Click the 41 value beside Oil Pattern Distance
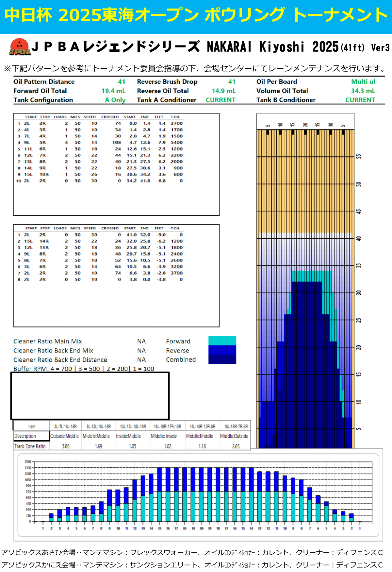Screen dimensions: 392x572 [122, 82]
